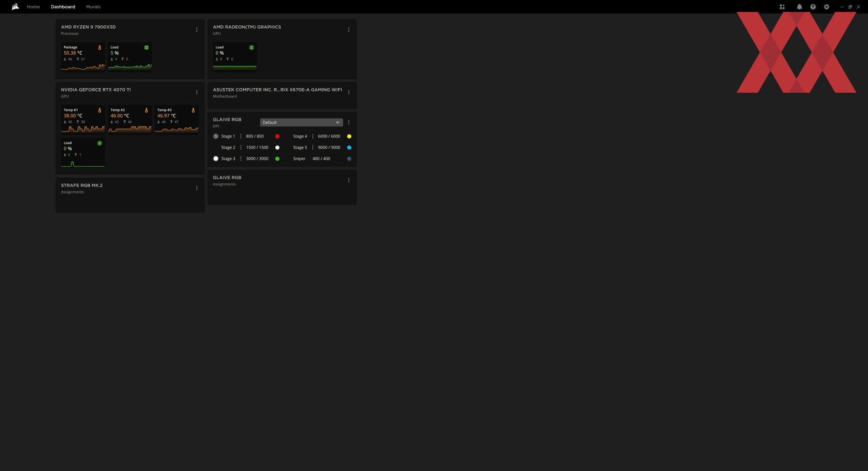Open Stage 3 DPI options dots
The height and width of the screenshot is (471, 868).
pos(241,159)
